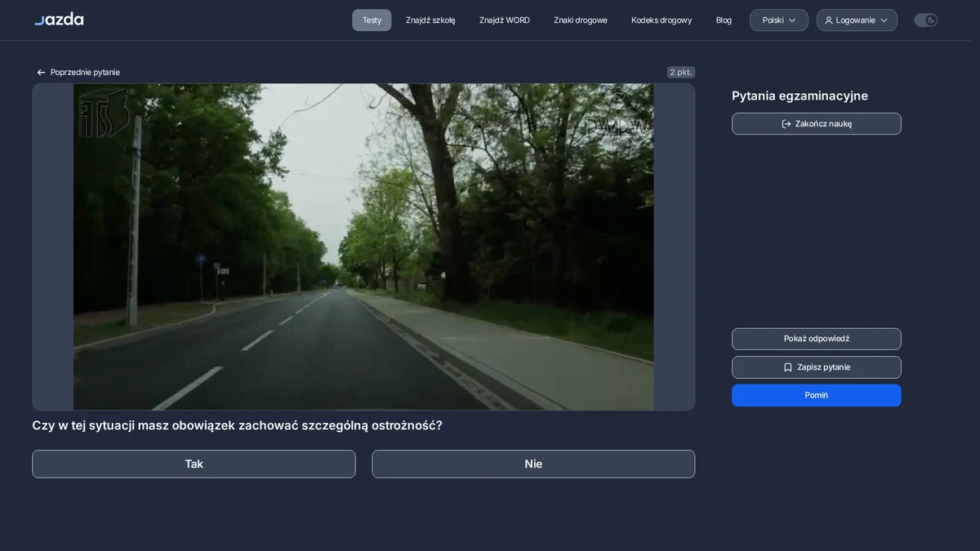Click the back arrow beside Poprzednie pytanie
The height and width of the screenshot is (551, 980).
tap(41, 73)
